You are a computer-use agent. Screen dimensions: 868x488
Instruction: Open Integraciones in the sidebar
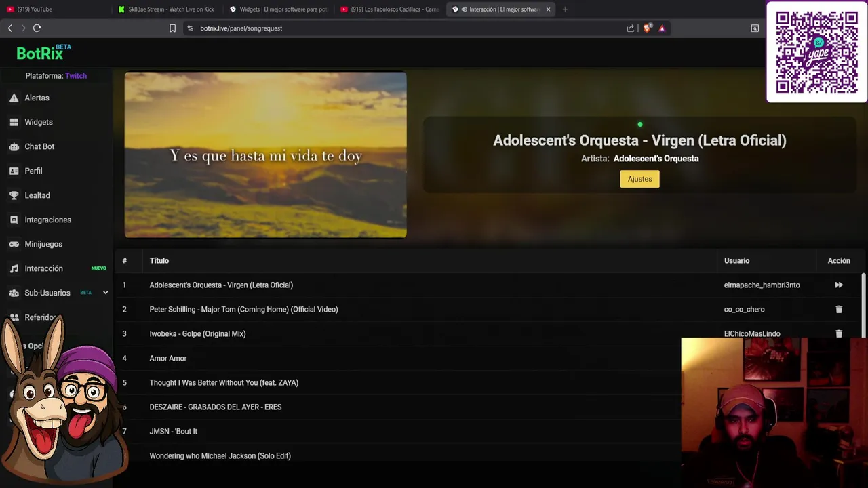pyautogui.click(x=47, y=220)
